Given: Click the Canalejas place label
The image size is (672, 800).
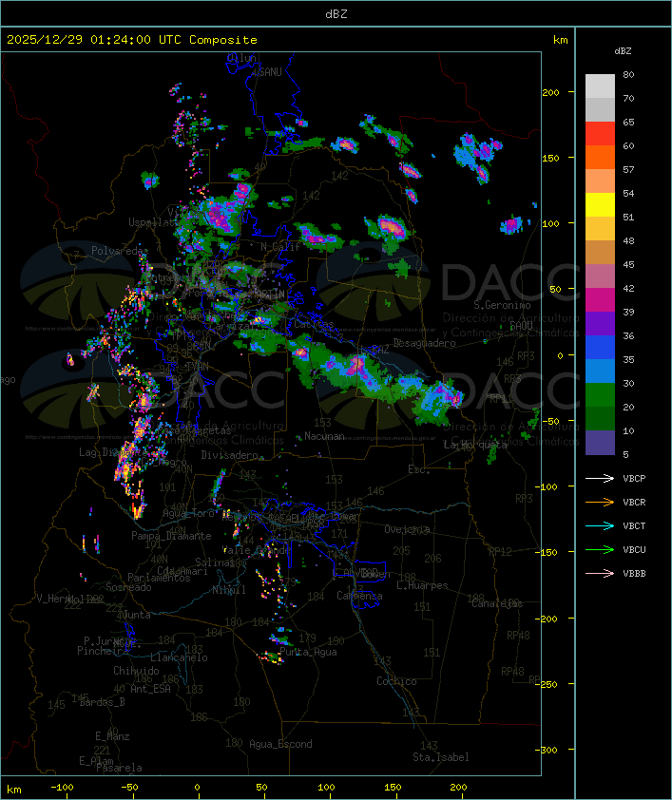Looking at the screenshot, I should pyautogui.click(x=497, y=603).
